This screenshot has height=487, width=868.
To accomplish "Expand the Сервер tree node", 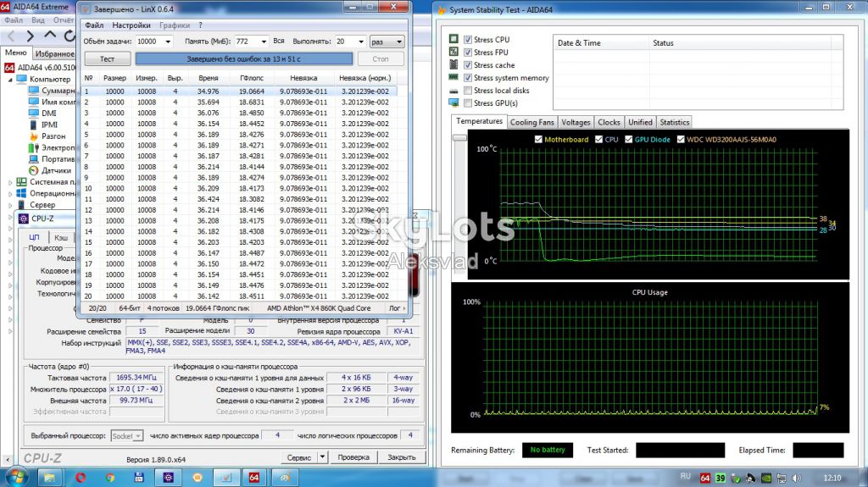I will coord(10,205).
